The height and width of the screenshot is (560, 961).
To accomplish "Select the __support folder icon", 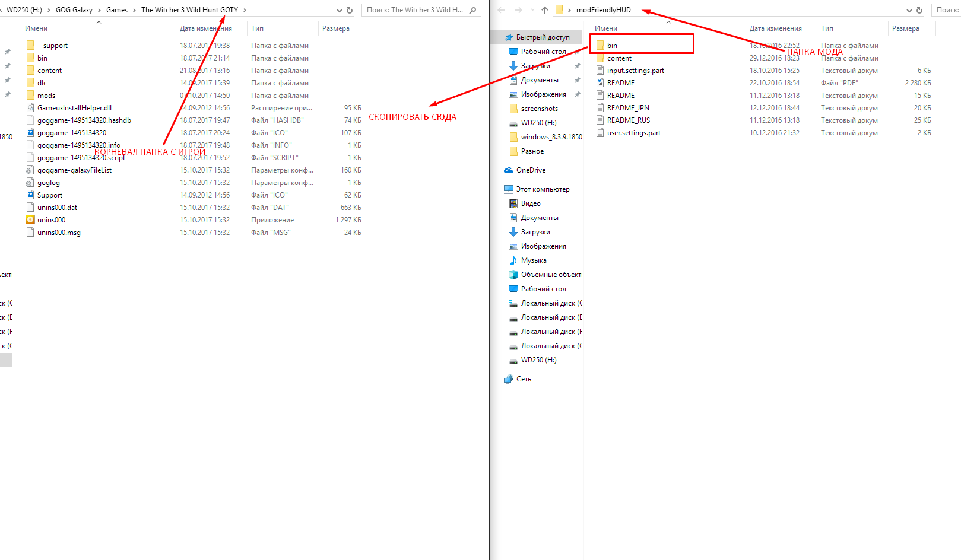I will point(30,46).
